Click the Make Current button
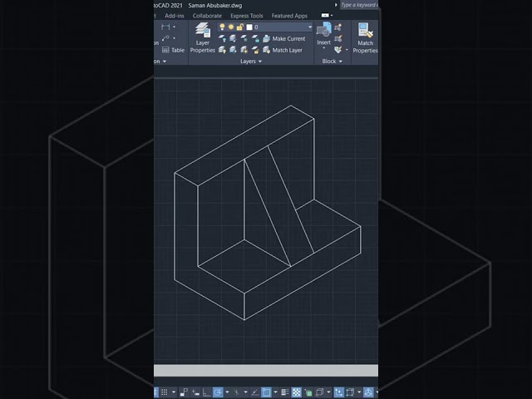The height and width of the screenshot is (399, 532). 284,39
